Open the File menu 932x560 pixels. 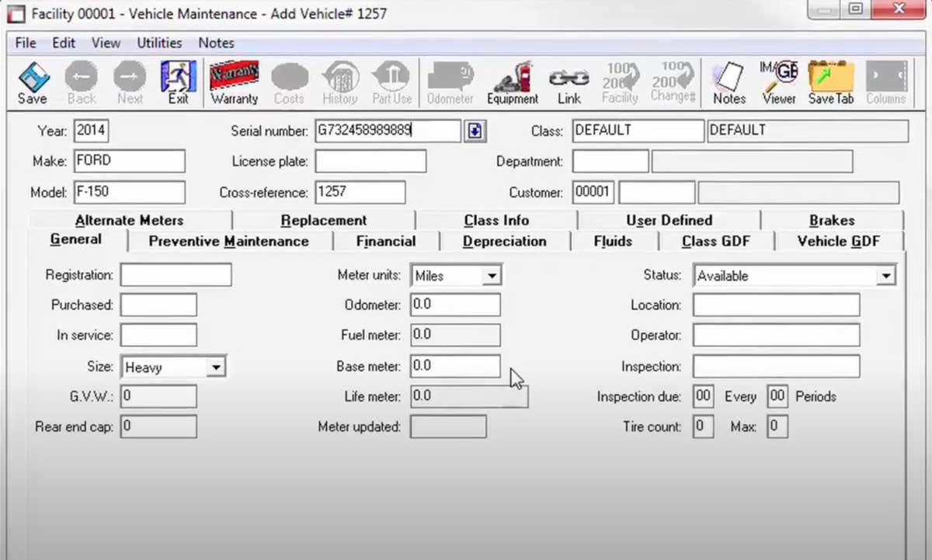coord(25,43)
